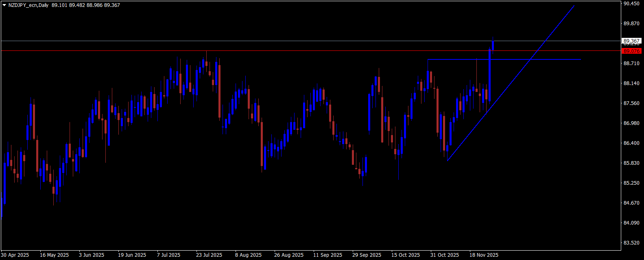This screenshot has width=644, height=260.
Task: Click the 86.400 price scale label
Action: click(x=631, y=143)
